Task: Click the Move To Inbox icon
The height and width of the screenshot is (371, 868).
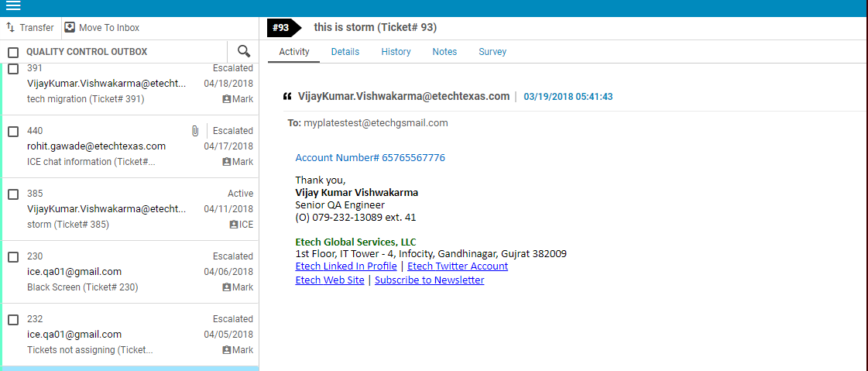Action: 70,27
